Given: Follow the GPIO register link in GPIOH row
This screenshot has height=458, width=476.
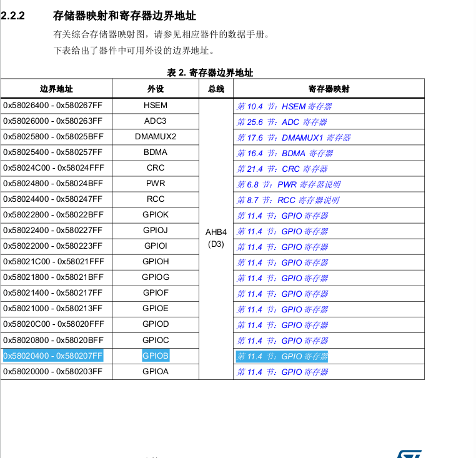Looking at the screenshot, I should click(x=282, y=262).
